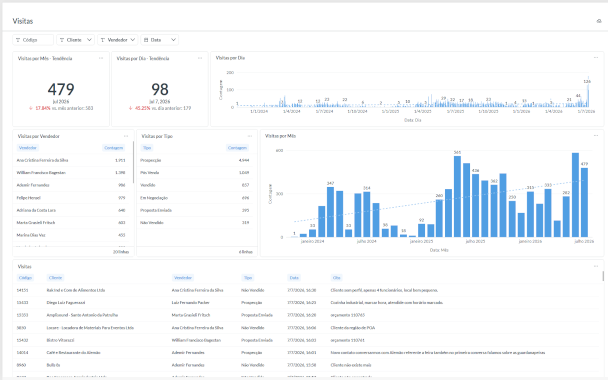Click the Prospecção row in Visitas por Tipo
The height and width of the screenshot is (380, 608).
(195, 160)
